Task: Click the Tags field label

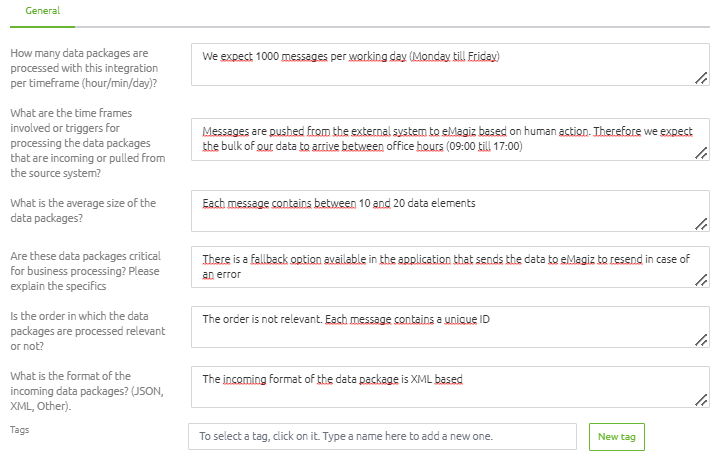Action: coord(20,430)
